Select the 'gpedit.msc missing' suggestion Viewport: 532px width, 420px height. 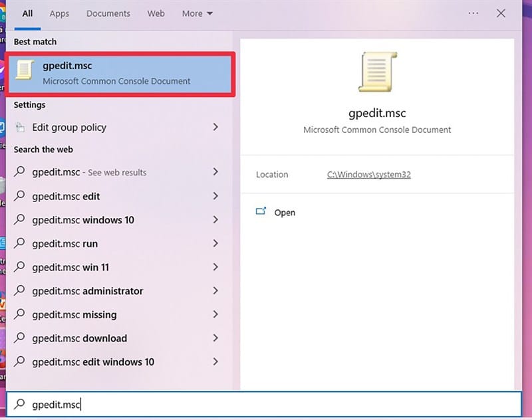click(x=120, y=314)
